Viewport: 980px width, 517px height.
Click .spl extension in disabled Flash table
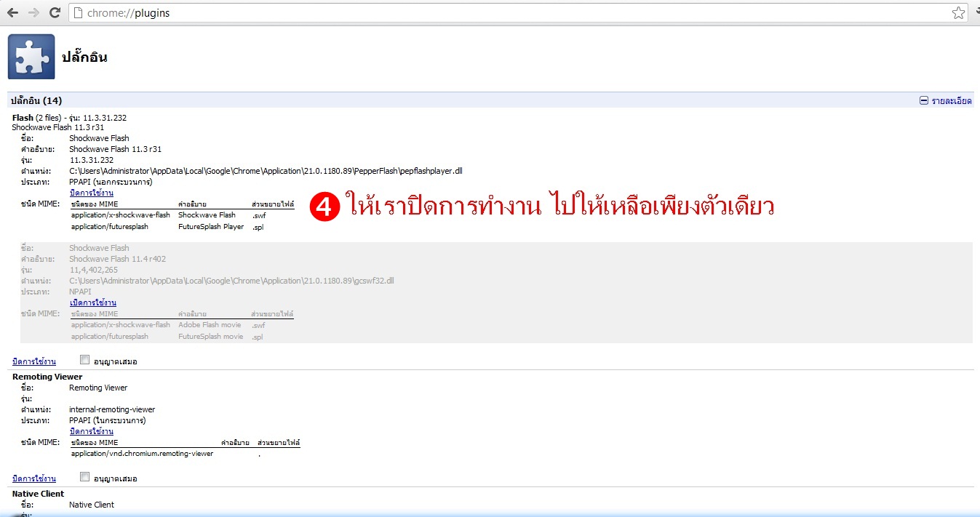point(258,337)
